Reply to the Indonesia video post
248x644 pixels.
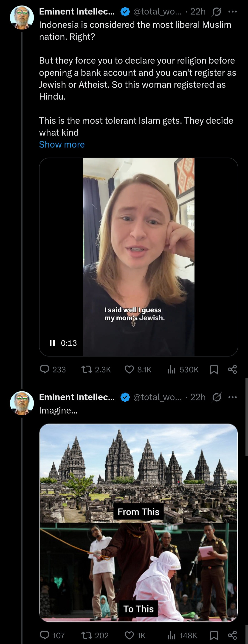tap(53, 369)
